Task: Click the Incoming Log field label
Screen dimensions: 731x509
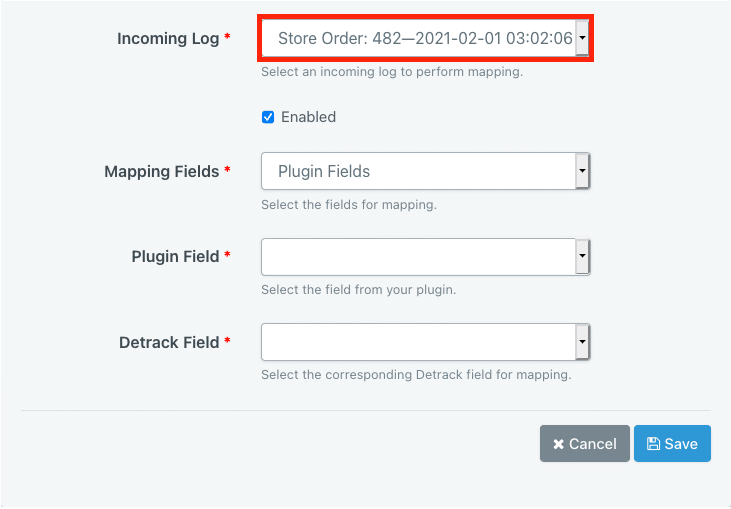Action: [x=168, y=39]
